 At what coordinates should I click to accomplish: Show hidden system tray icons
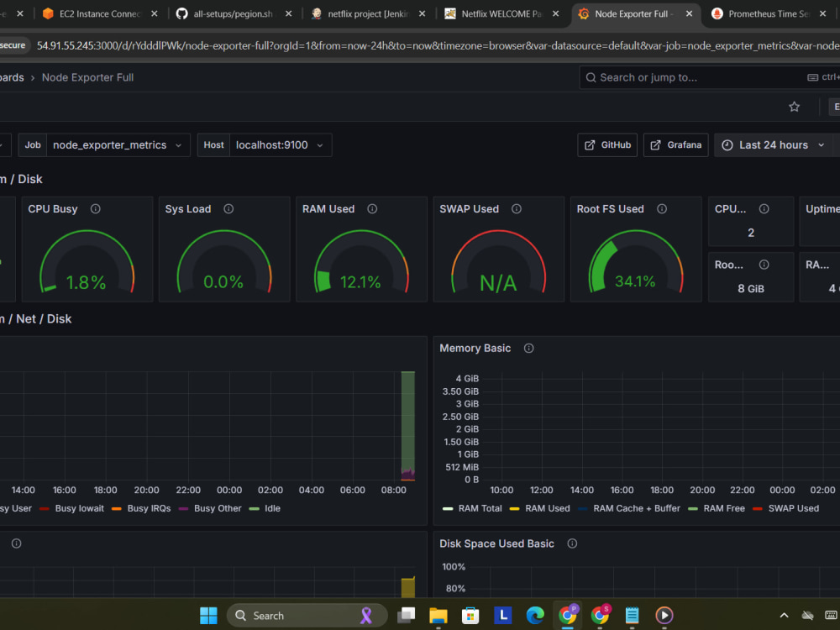pos(784,616)
